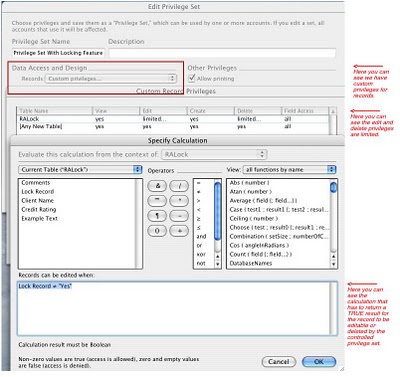Select the Ceiling ( number ) function

[x=254, y=219]
